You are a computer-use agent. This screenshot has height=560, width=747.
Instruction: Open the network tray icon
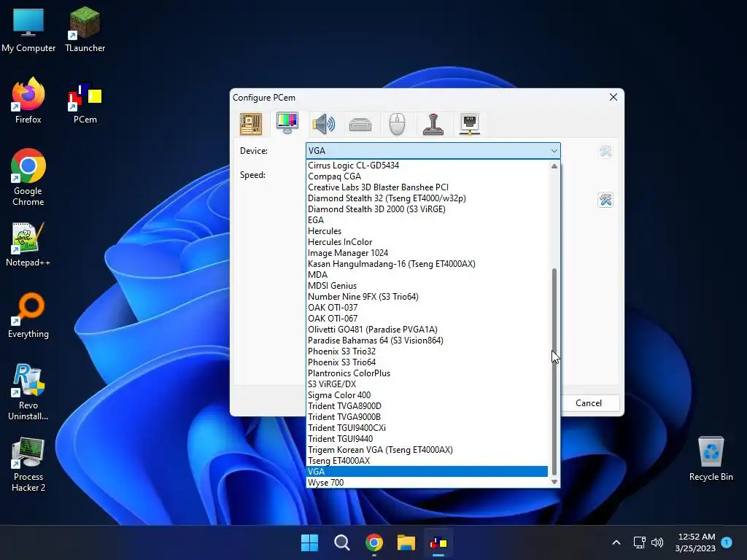pyautogui.click(x=639, y=542)
